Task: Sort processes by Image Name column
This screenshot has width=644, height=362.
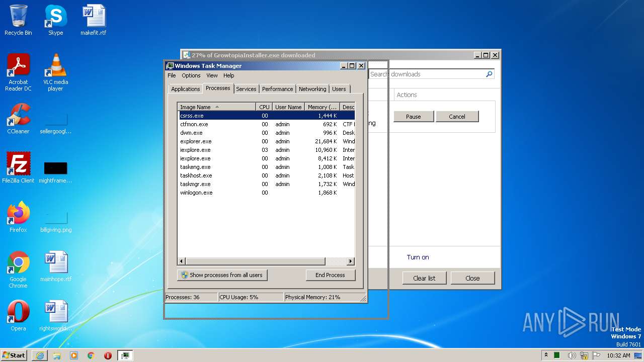Action: [x=217, y=107]
